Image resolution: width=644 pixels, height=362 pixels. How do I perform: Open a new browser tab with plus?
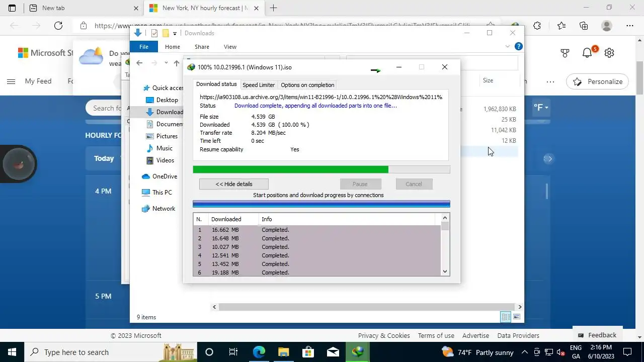pos(273,8)
